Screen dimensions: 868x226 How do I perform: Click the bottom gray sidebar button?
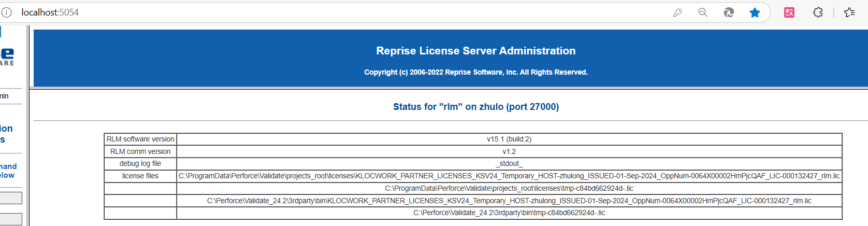pyautogui.click(x=11, y=219)
